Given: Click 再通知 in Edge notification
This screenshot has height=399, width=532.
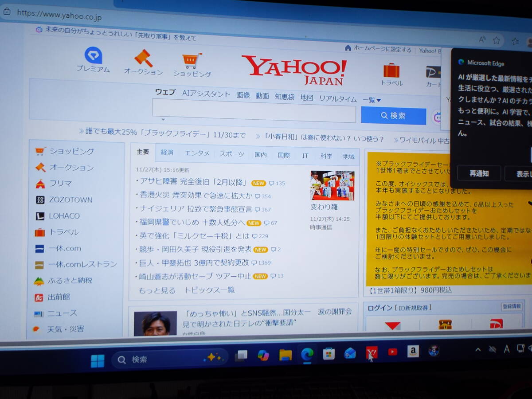Looking at the screenshot, I should pyautogui.click(x=479, y=173).
